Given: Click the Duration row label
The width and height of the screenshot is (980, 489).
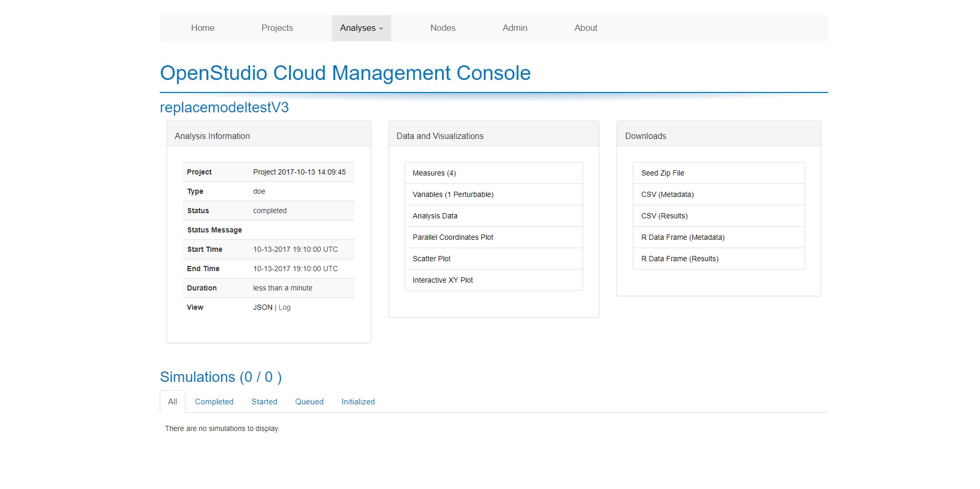Looking at the screenshot, I should [x=202, y=288].
